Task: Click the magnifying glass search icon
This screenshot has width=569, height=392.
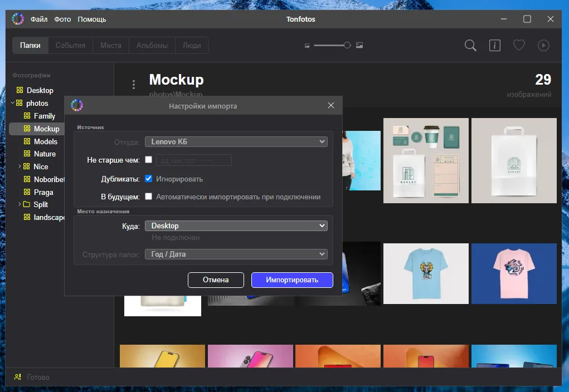Action: coord(470,46)
